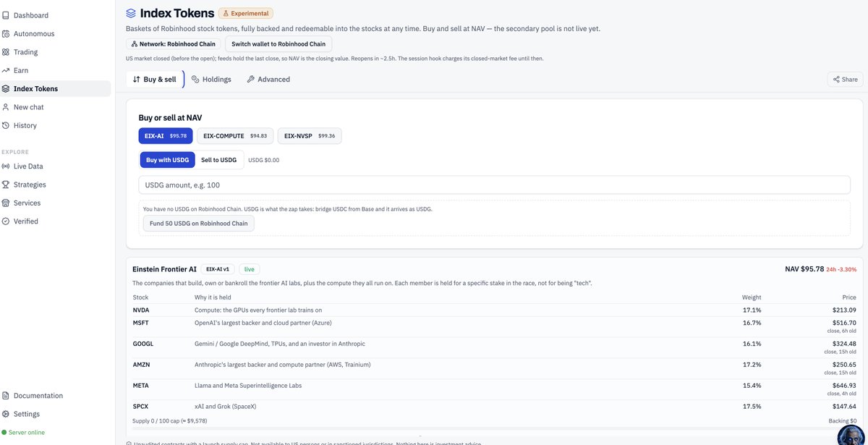Screen dimensions: 868x445
Task: Click the NVDA stock row ticker
Action: (x=141, y=310)
